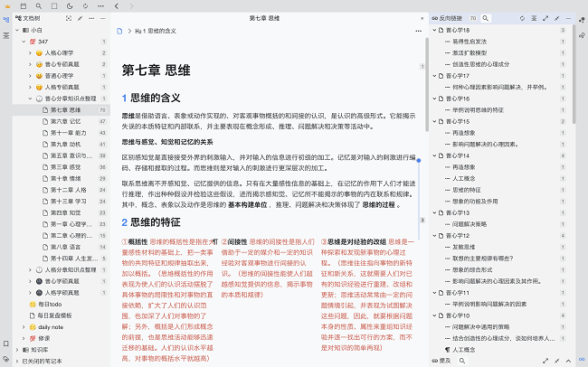Open the outline dock icon
The height and width of the screenshot is (367, 588).
pyautogui.click(x=6, y=35)
